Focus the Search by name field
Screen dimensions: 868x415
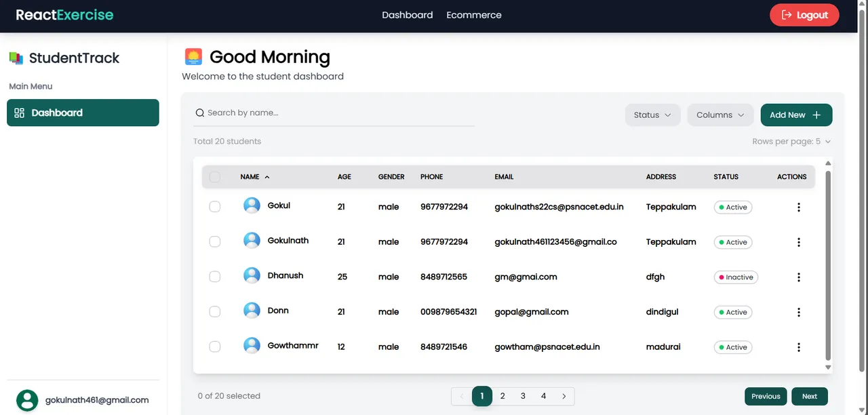click(334, 113)
